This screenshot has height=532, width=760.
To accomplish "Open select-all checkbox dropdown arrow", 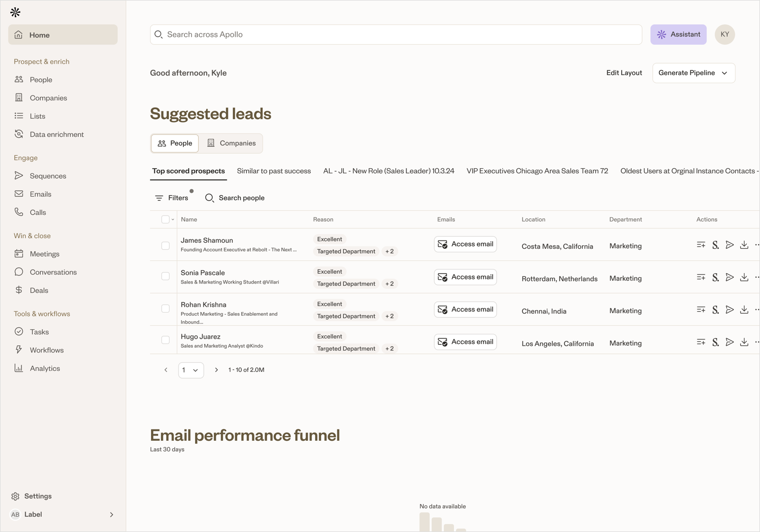I will [173, 219].
